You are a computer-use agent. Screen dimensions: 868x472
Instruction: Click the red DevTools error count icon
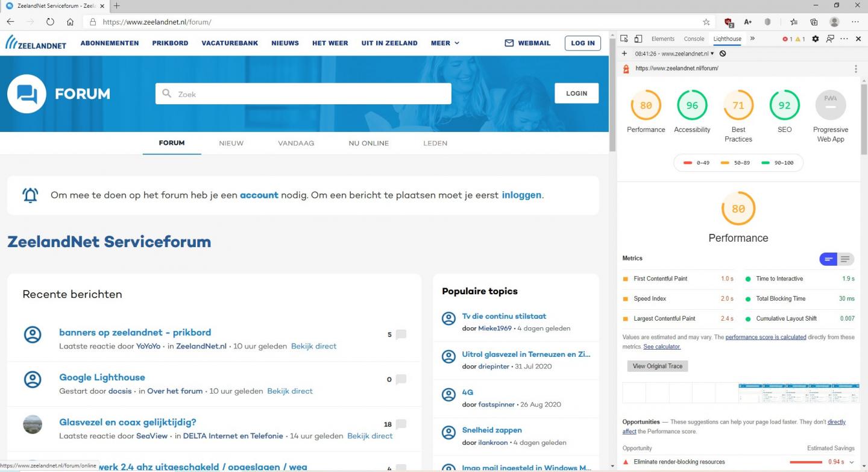[x=787, y=39]
